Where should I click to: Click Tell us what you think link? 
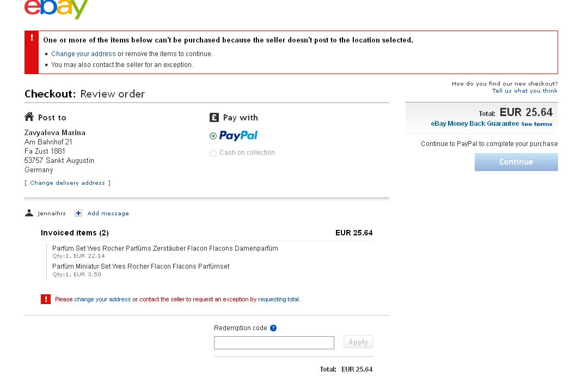pos(524,91)
